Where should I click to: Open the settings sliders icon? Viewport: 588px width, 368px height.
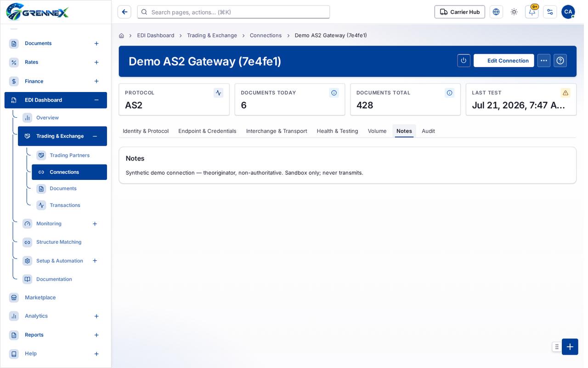(x=550, y=12)
